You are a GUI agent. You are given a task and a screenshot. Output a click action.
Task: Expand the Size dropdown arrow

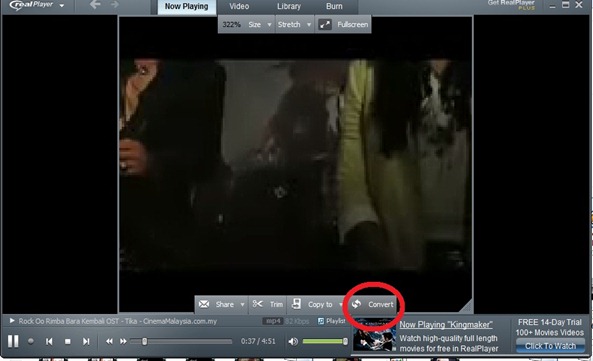pos(269,25)
